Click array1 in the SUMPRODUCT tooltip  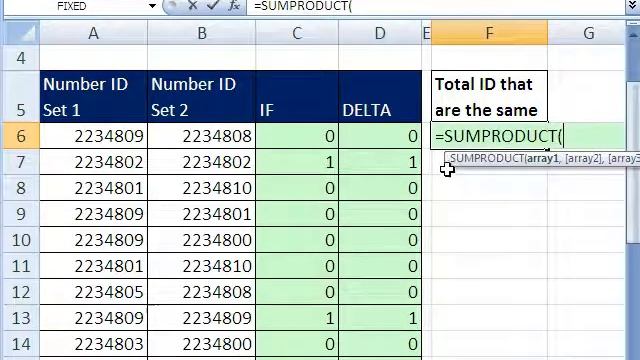coord(542,158)
